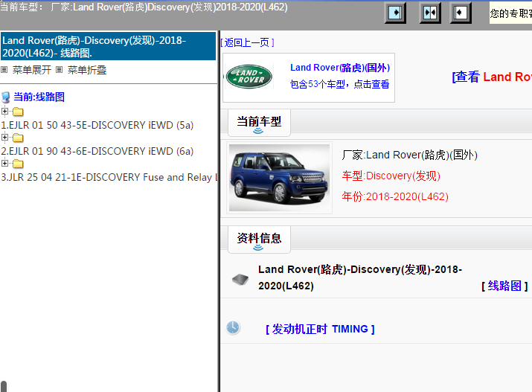Expand the tree node above Fuse and Relay entry
Image resolution: width=532 pixels, height=392 pixels.
click(4, 163)
